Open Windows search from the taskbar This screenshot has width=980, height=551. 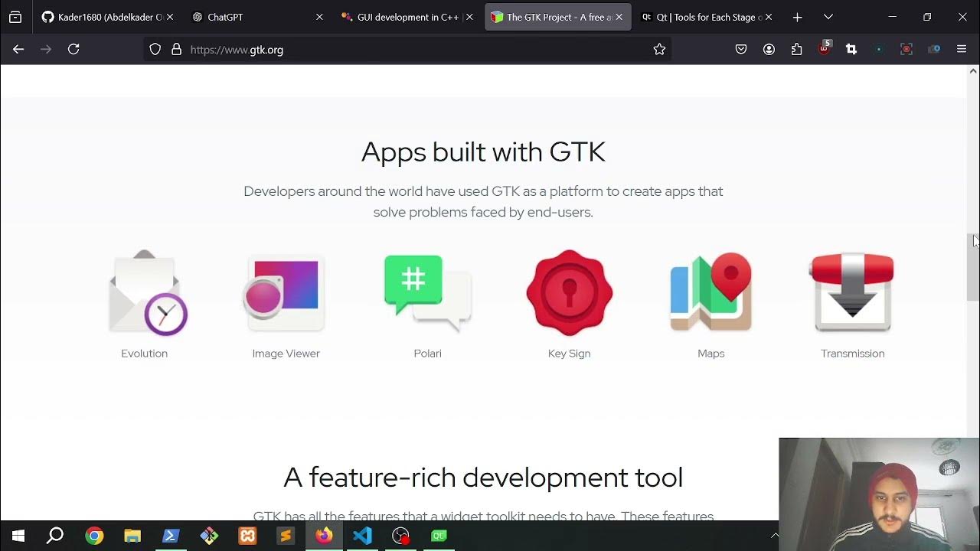coord(55,536)
